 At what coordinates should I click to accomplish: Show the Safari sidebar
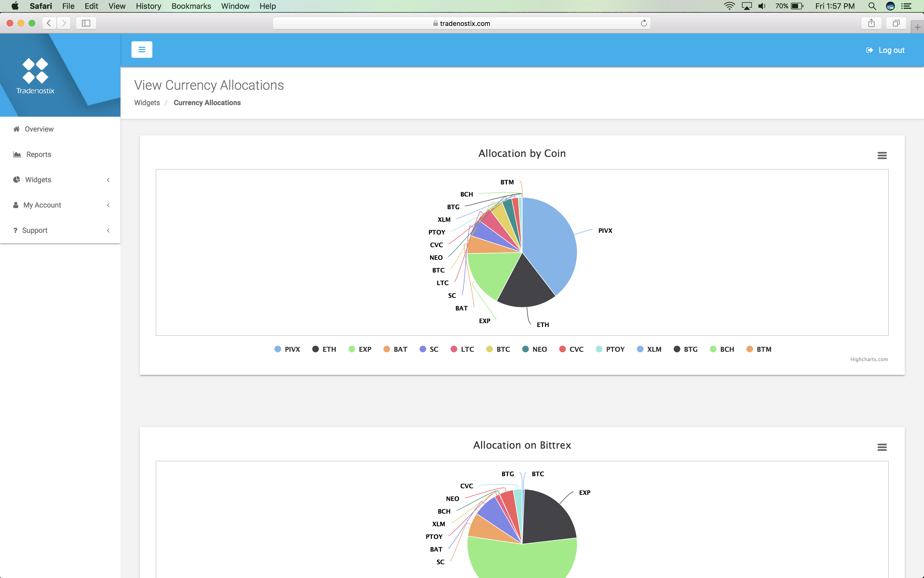click(x=86, y=23)
